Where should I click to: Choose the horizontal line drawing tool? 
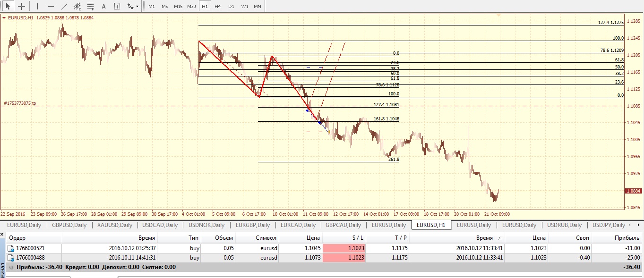click(x=51, y=7)
